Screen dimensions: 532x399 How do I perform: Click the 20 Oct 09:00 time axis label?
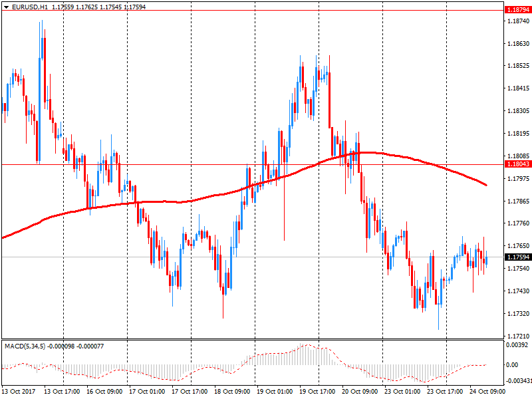(x=360, y=392)
